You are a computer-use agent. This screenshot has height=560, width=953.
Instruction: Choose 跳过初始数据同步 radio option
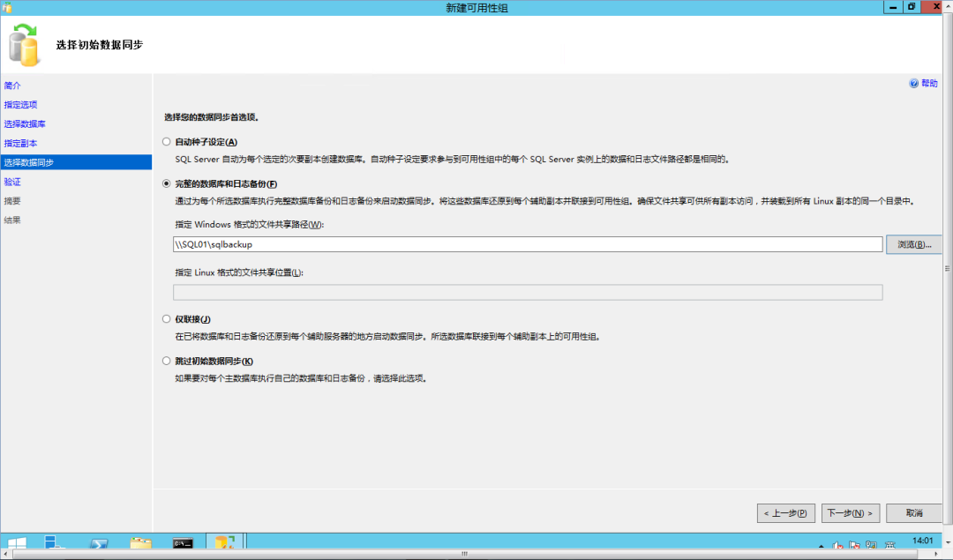pyautogui.click(x=166, y=361)
